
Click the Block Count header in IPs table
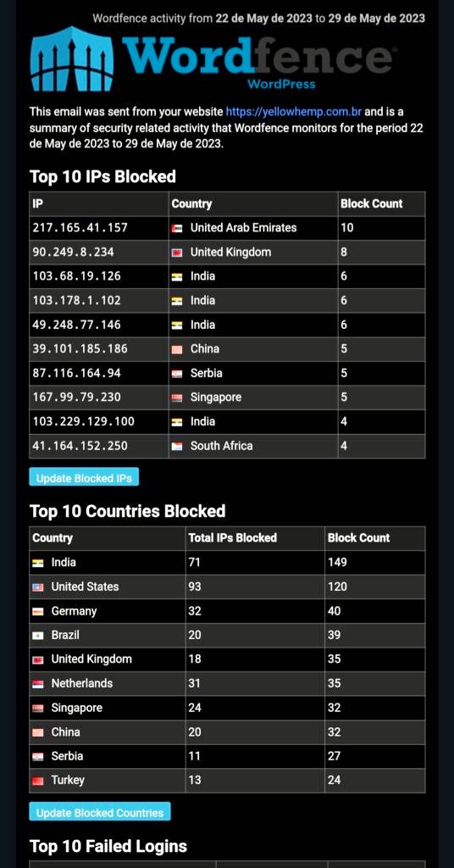click(x=372, y=203)
